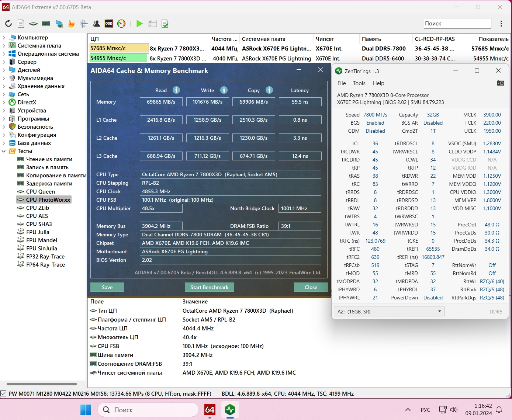This screenshot has width=512, height=420.
Task: Click the РУС language indicator
Action: coord(425,410)
